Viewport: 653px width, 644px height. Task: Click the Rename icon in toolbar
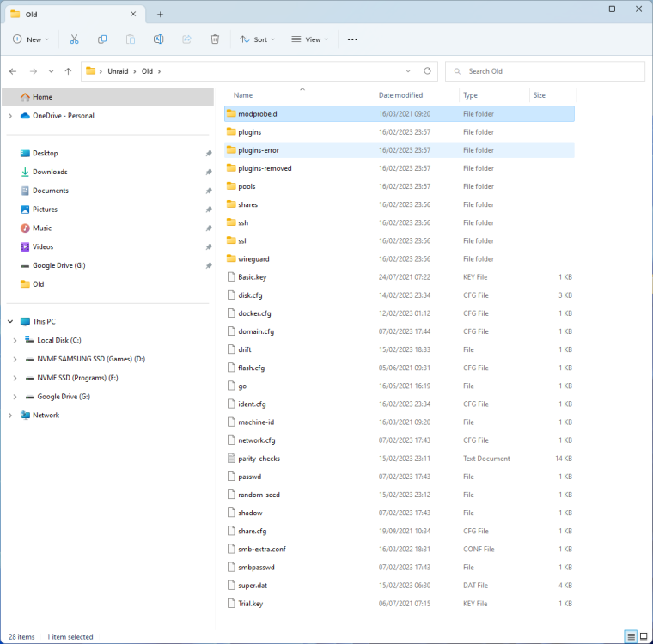point(158,39)
